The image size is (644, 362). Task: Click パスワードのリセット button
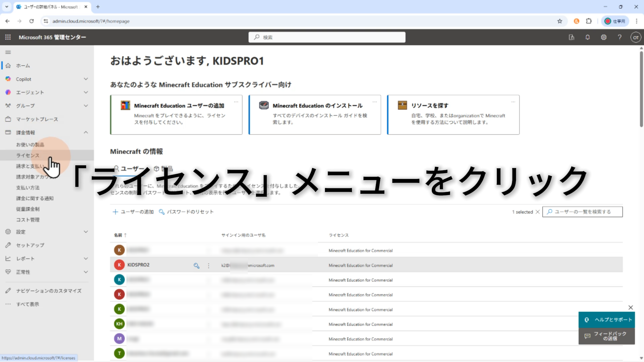coord(186,212)
